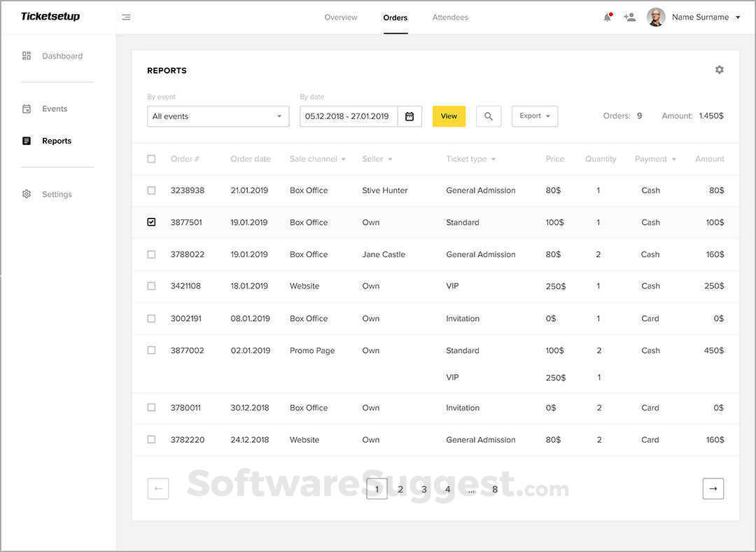The width and height of the screenshot is (756, 552).
Task: Open the Name Surname account menu arrow
Action: pyautogui.click(x=738, y=18)
